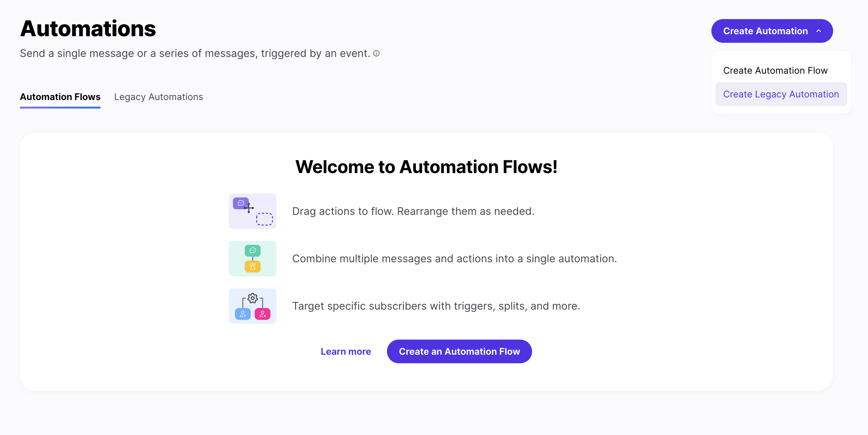Screen dimensions: 868x435
Task: Click the target subscribers illustration icon
Action: coord(252,306)
